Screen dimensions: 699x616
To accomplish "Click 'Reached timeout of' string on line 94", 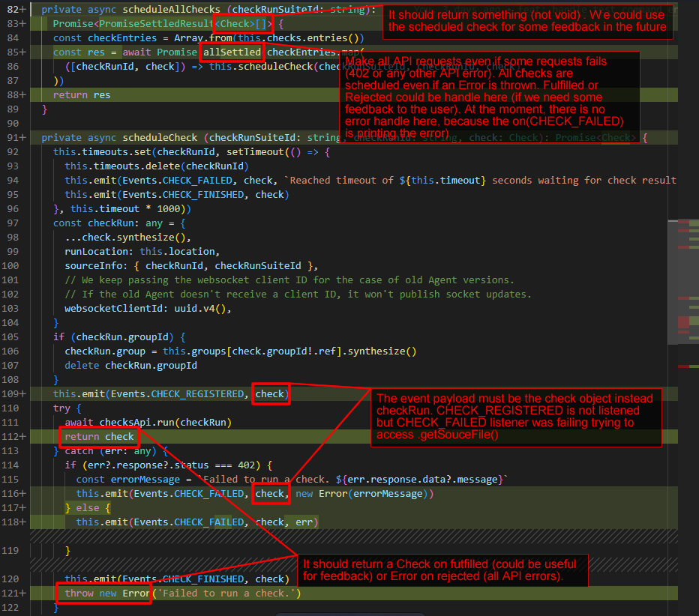I will click(x=343, y=181).
